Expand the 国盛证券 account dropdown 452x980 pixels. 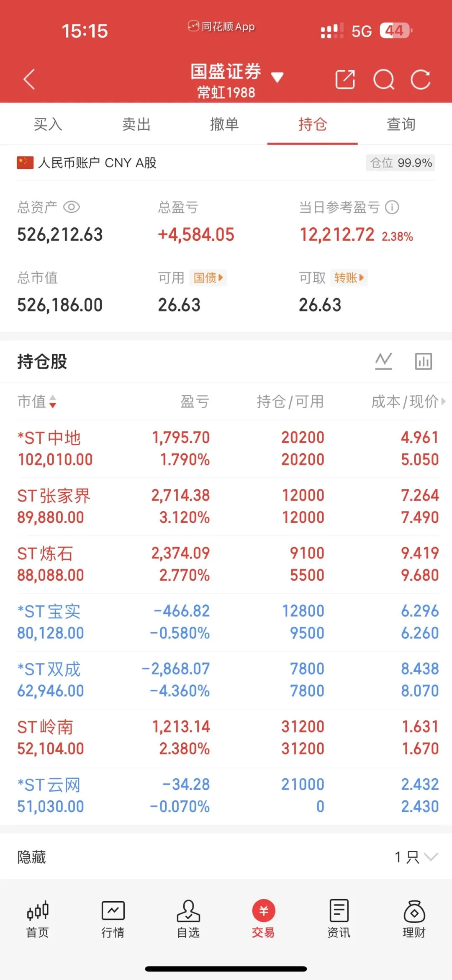(277, 77)
